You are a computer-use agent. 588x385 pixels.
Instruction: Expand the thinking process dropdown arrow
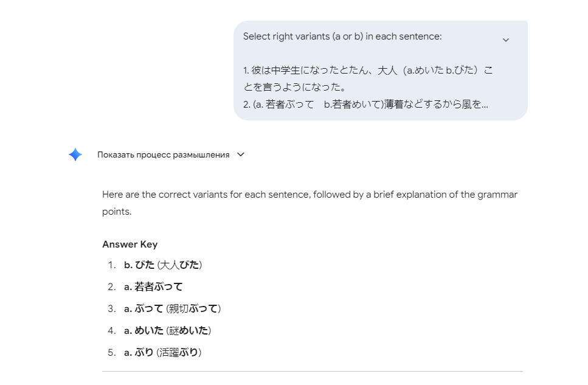[240, 154]
